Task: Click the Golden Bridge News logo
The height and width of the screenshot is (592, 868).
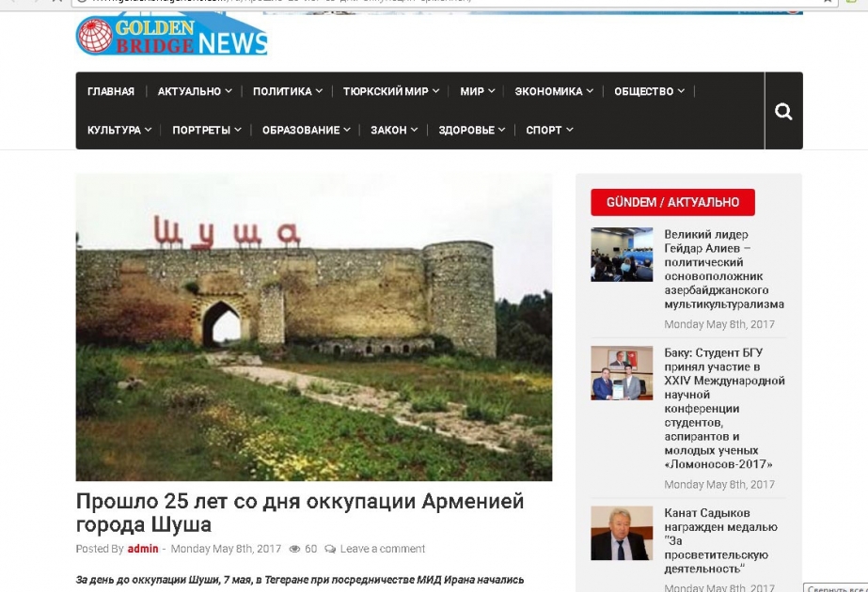Action: (171, 36)
